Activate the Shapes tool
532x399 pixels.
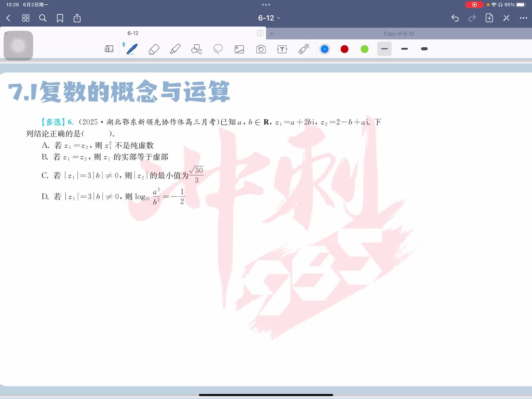click(197, 49)
